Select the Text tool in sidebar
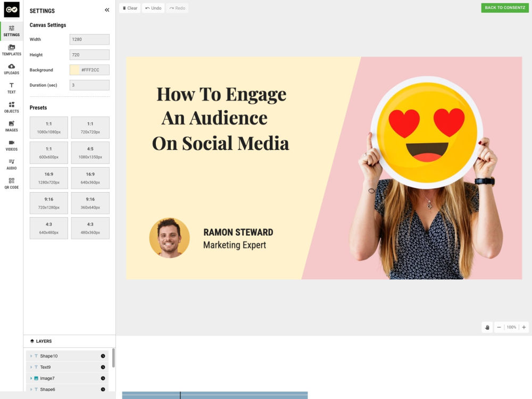 click(12, 88)
